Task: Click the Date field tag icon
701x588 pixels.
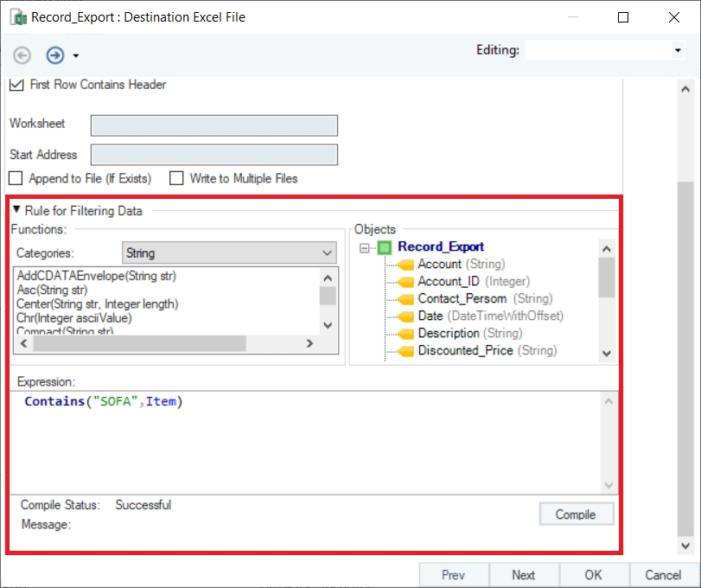Action: tap(405, 316)
